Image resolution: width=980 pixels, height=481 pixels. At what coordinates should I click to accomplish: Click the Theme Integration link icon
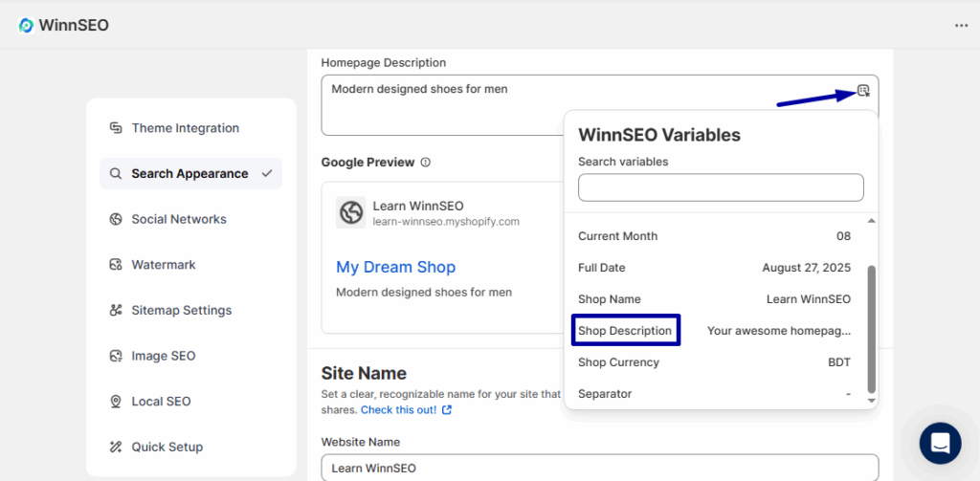116,128
